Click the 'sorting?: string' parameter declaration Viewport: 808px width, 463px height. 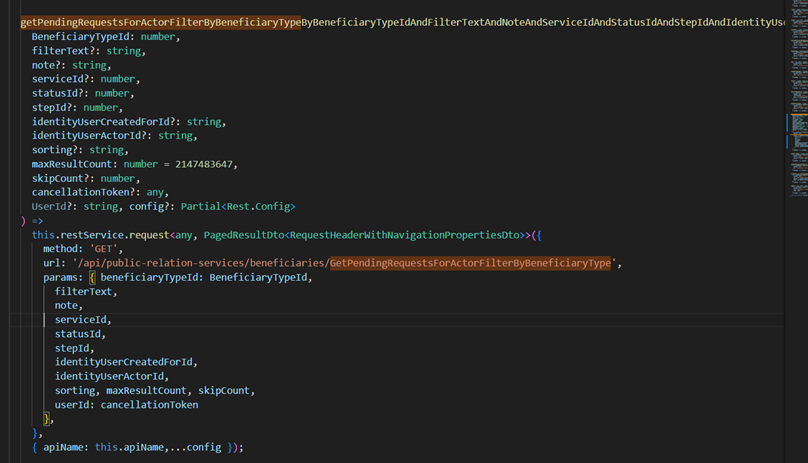click(79, 150)
